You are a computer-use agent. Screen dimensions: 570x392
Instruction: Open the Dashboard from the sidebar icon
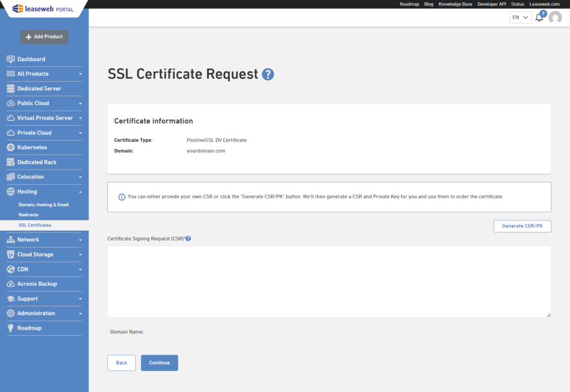(9, 59)
